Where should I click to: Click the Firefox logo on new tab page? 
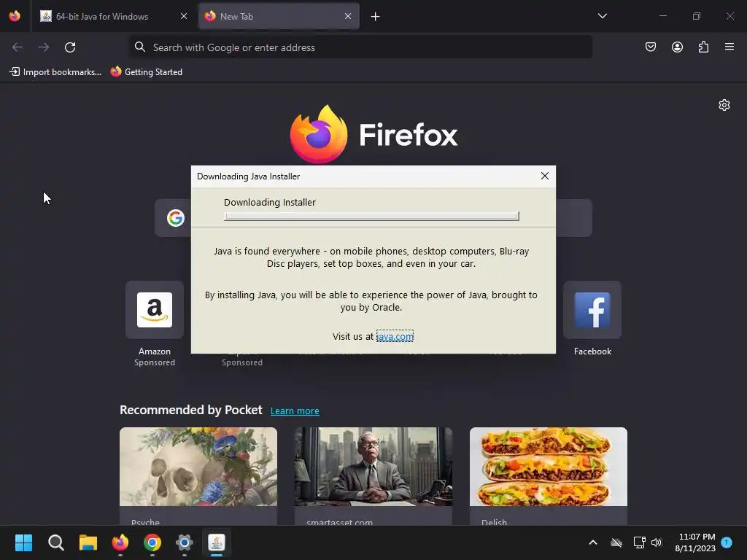click(373, 134)
